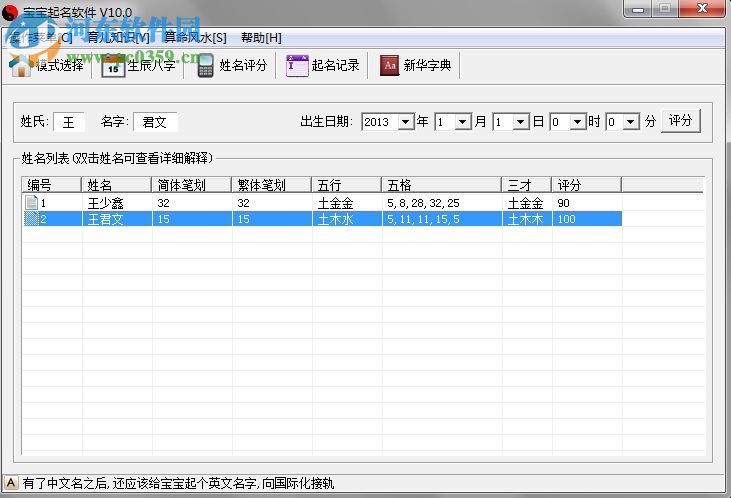The height and width of the screenshot is (498, 731).
Task: Open 起名记录 notebook icon
Action: [x=297, y=65]
